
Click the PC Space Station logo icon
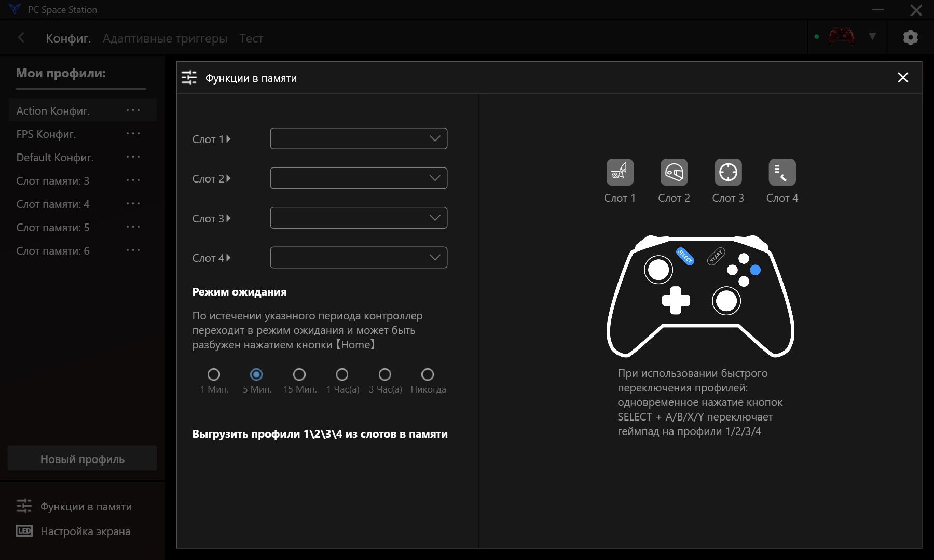[15, 9]
